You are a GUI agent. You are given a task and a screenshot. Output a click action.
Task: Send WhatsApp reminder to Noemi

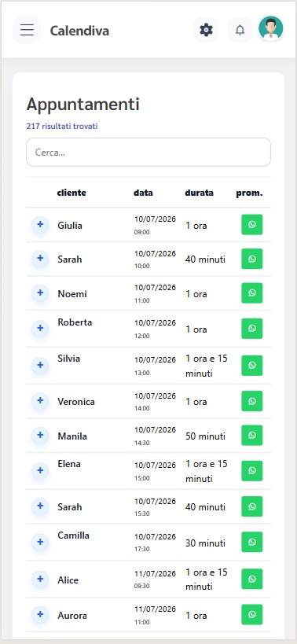click(252, 293)
